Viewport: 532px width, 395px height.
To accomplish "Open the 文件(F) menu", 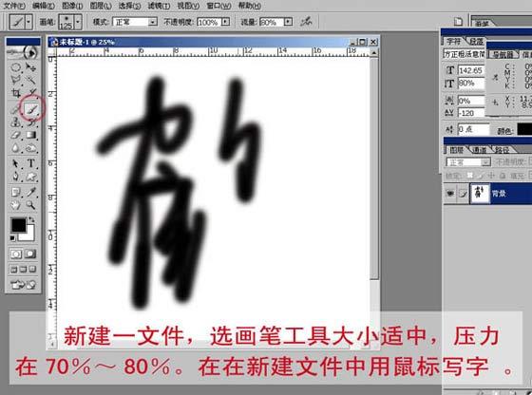I will point(14,6).
